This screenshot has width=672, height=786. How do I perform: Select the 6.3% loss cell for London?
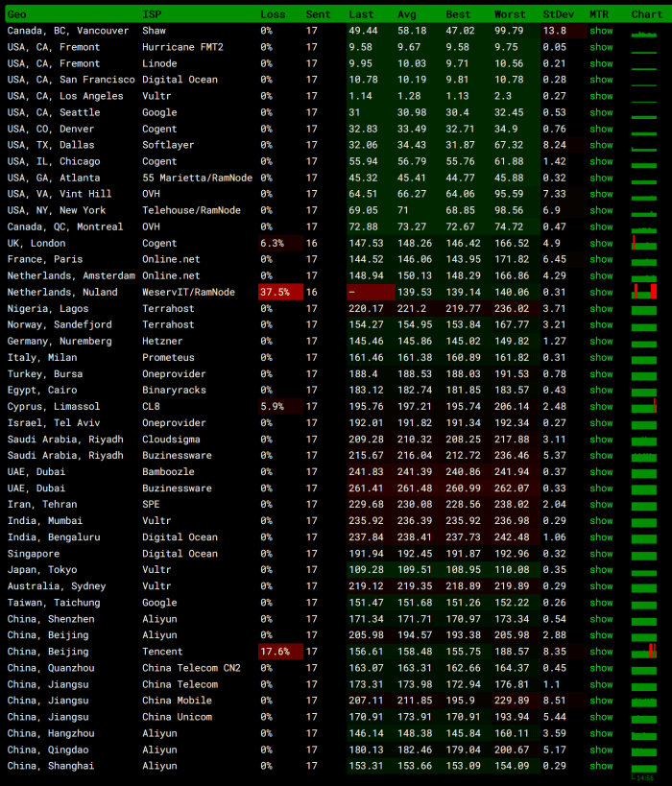coord(281,244)
